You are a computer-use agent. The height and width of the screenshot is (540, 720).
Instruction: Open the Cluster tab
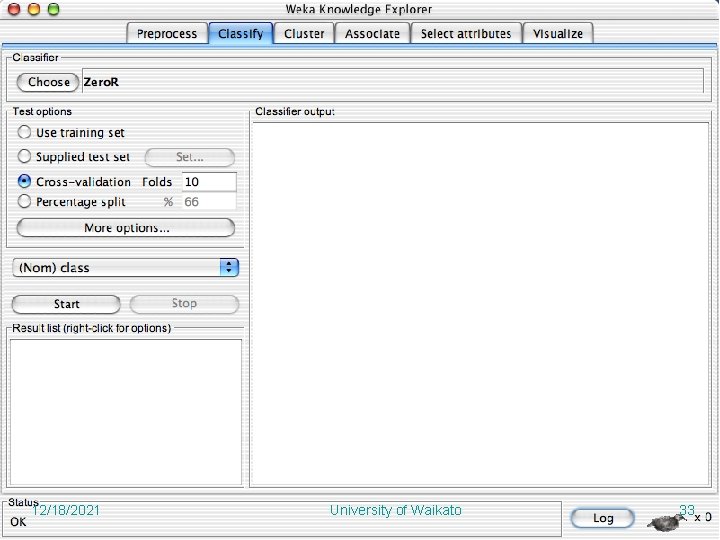(x=304, y=34)
